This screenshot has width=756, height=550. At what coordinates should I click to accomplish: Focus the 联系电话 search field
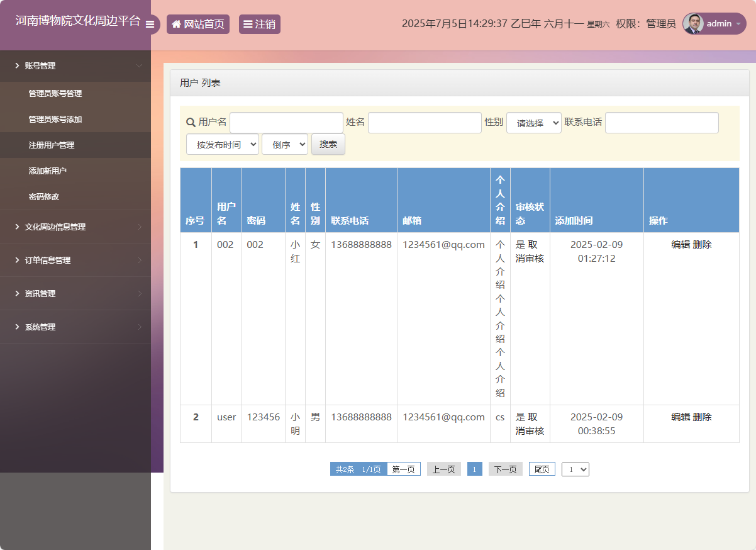click(661, 123)
